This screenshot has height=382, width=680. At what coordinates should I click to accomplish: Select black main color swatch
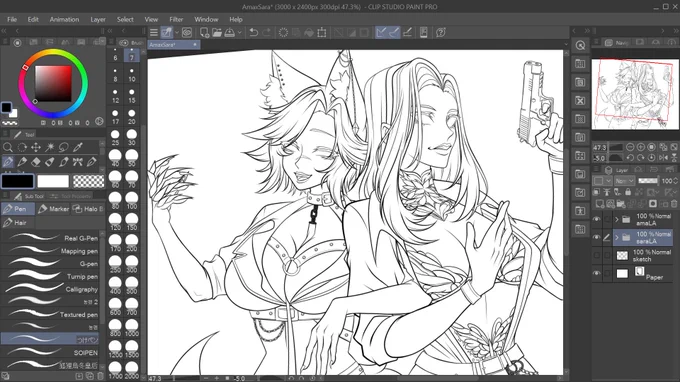(x=17, y=181)
